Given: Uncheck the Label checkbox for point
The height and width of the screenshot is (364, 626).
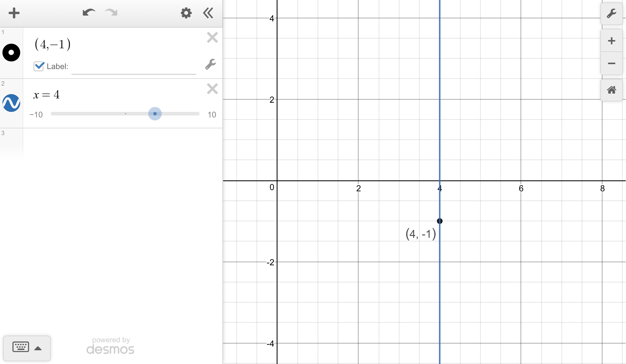Looking at the screenshot, I should click(x=39, y=66).
